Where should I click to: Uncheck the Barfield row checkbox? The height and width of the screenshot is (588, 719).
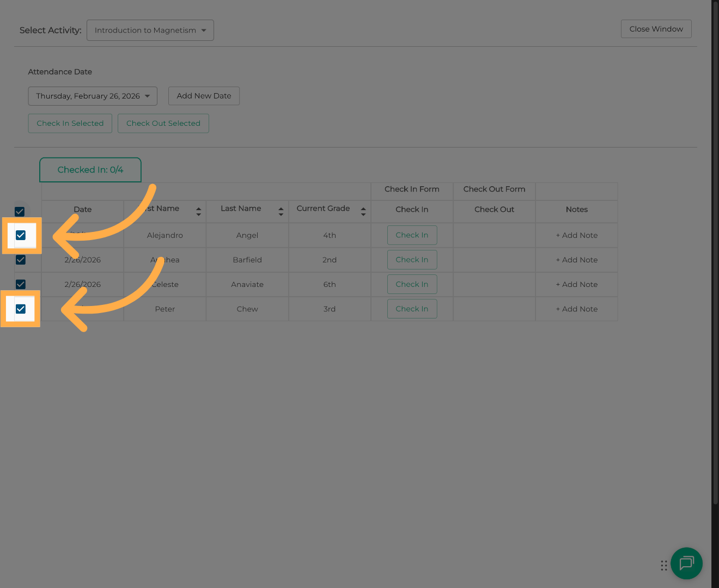point(21,260)
